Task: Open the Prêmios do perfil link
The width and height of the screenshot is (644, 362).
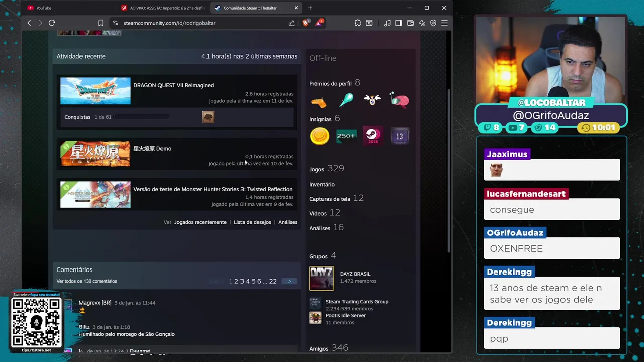Action: tap(331, 83)
